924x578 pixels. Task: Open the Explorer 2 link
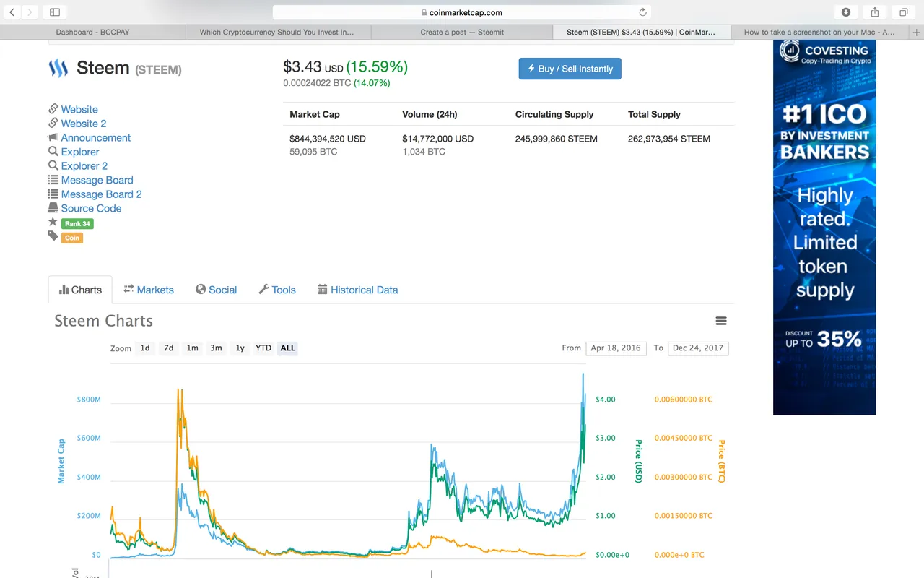[84, 165]
